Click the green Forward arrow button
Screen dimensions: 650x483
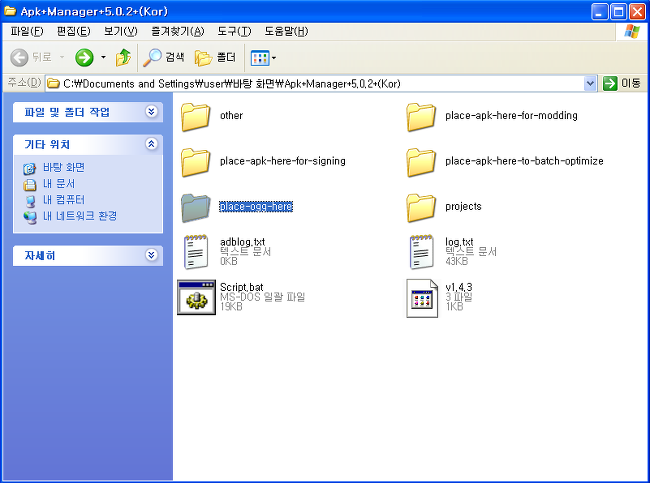tap(84, 58)
